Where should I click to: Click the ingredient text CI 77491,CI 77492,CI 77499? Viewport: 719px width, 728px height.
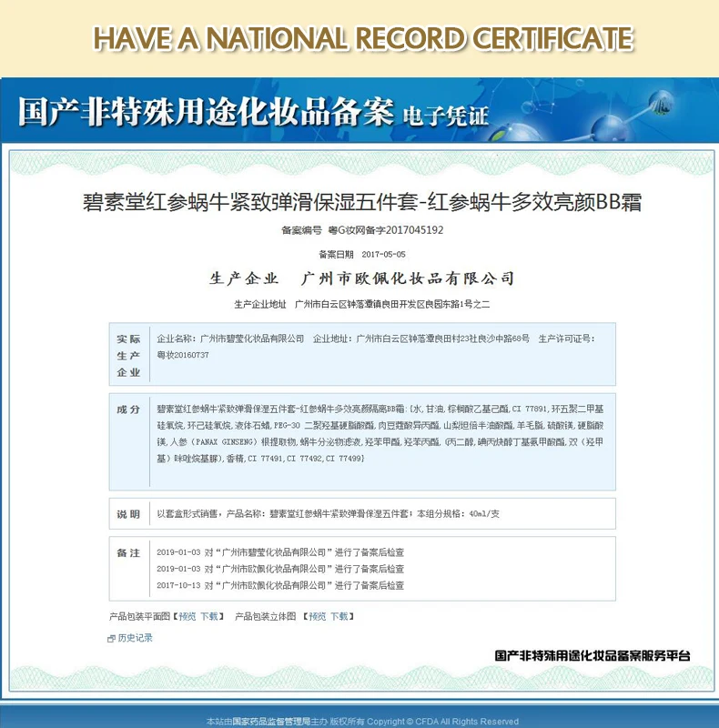pyautogui.click(x=306, y=459)
